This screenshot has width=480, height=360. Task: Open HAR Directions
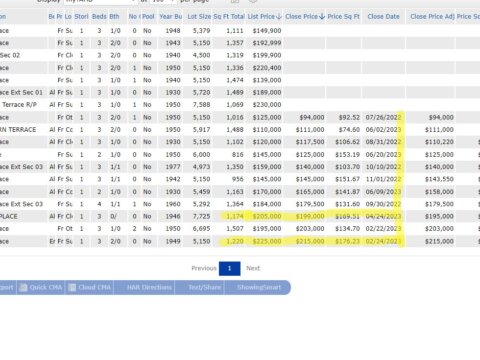(149, 288)
